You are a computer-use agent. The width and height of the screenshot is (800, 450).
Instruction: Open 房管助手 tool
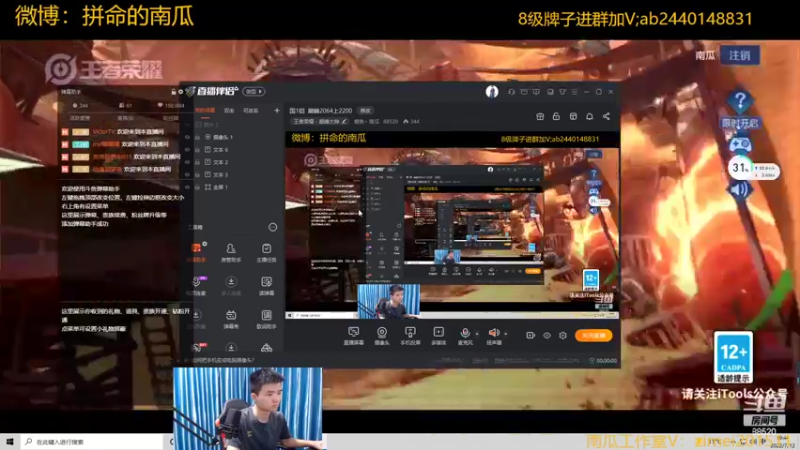tap(231, 252)
